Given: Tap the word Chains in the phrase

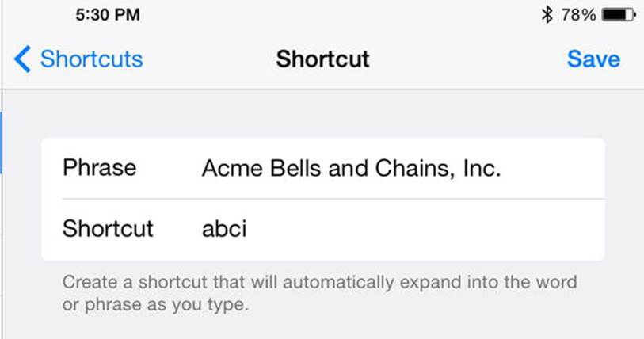Looking at the screenshot, I should click(415, 169).
